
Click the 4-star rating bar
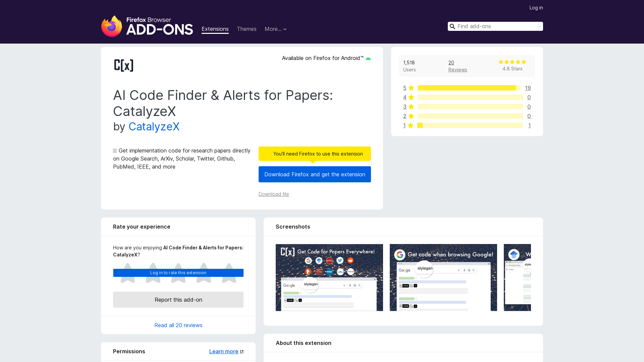470,97
